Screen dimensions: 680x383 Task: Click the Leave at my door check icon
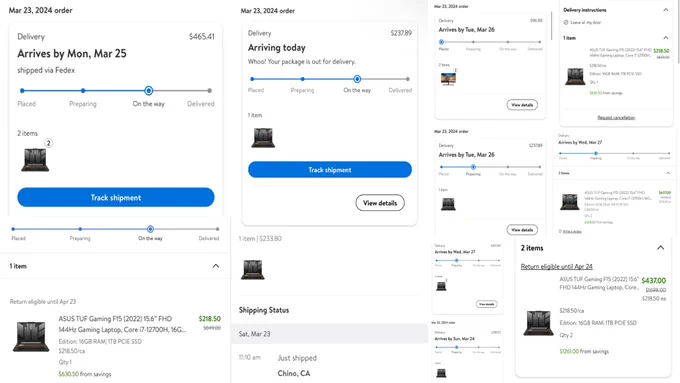[x=566, y=23]
